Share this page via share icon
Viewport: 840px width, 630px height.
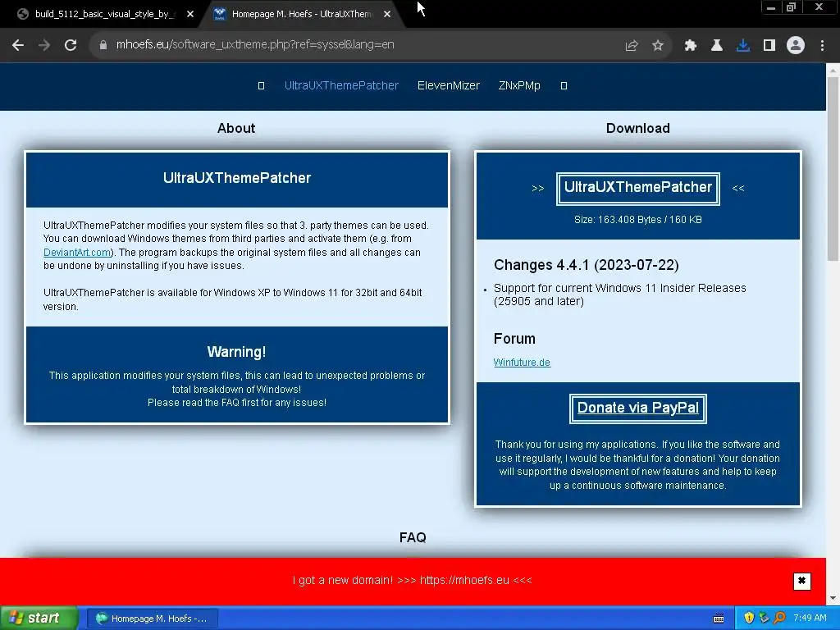(632, 46)
